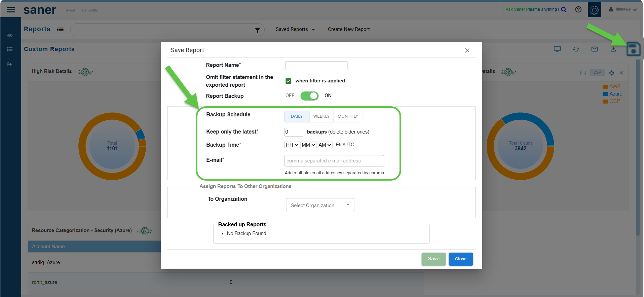644x297 pixels.
Task: Click the refresh reports icon
Action: click(x=576, y=49)
